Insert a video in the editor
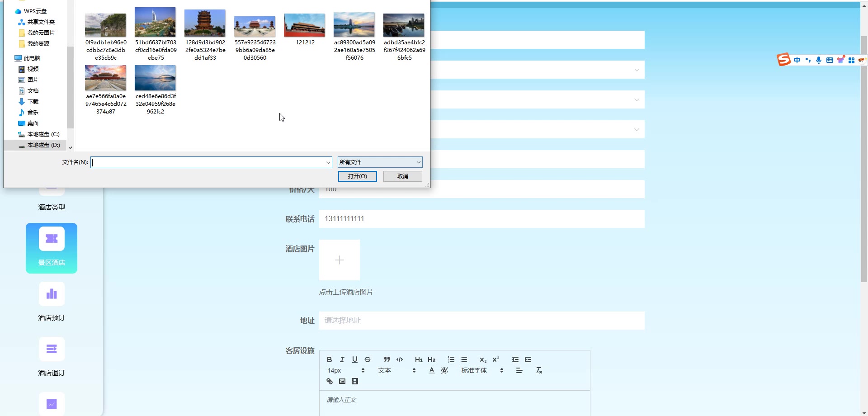 coord(355,381)
